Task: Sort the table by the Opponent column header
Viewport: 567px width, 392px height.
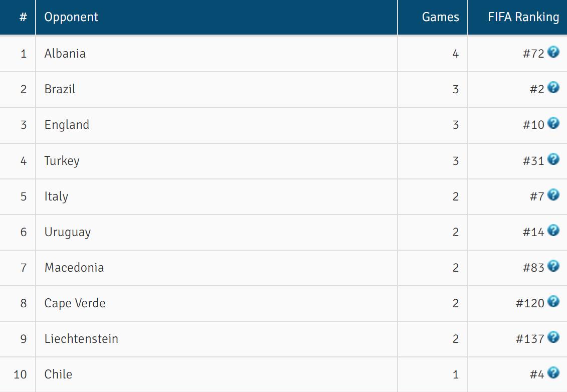Action: coord(71,17)
